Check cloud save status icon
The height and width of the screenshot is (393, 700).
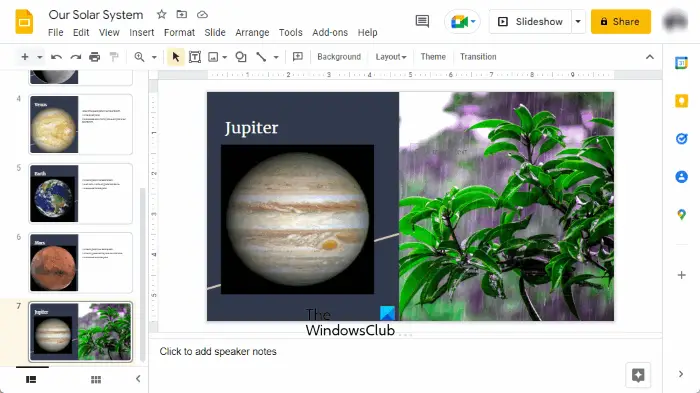[x=202, y=14]
